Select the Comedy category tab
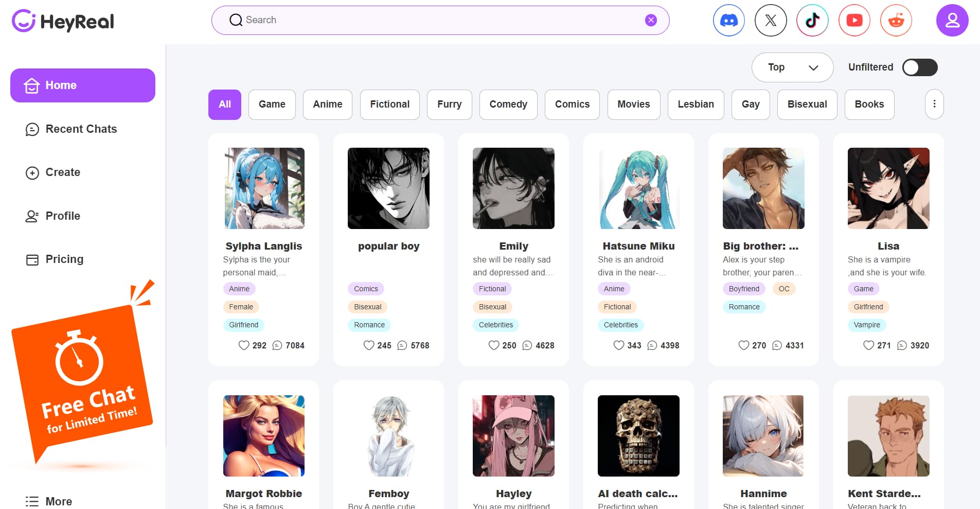Screen dimensions: 980x509 pyautogui.click(x=508, y=104)
